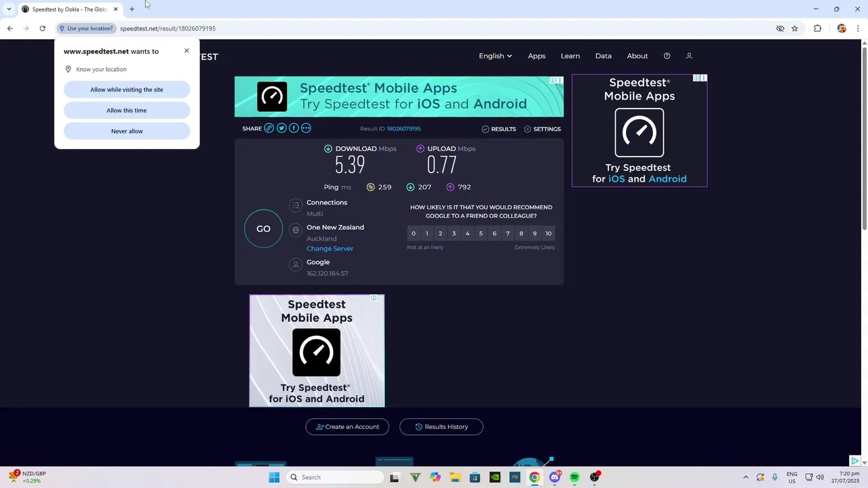Screen dimensions: 868x488
Task: Reload the page
Action: 42,28
